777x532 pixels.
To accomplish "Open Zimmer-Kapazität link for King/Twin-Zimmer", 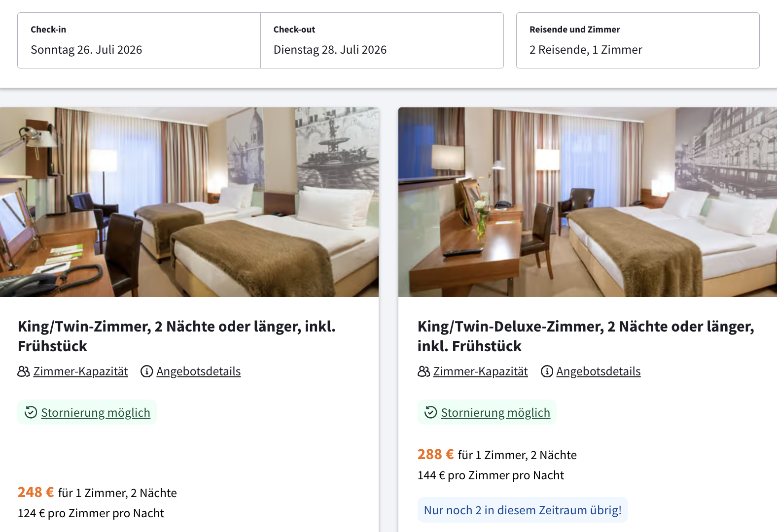I will 81,371.
